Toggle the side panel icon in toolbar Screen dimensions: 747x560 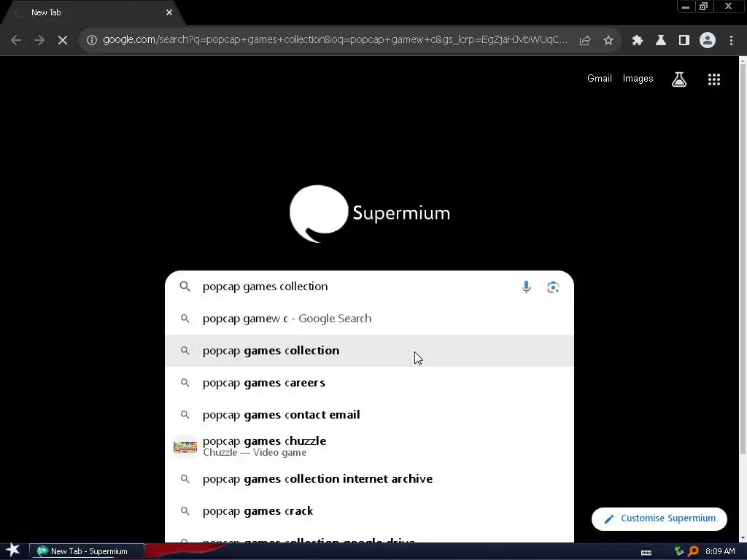tap(684, 41)
